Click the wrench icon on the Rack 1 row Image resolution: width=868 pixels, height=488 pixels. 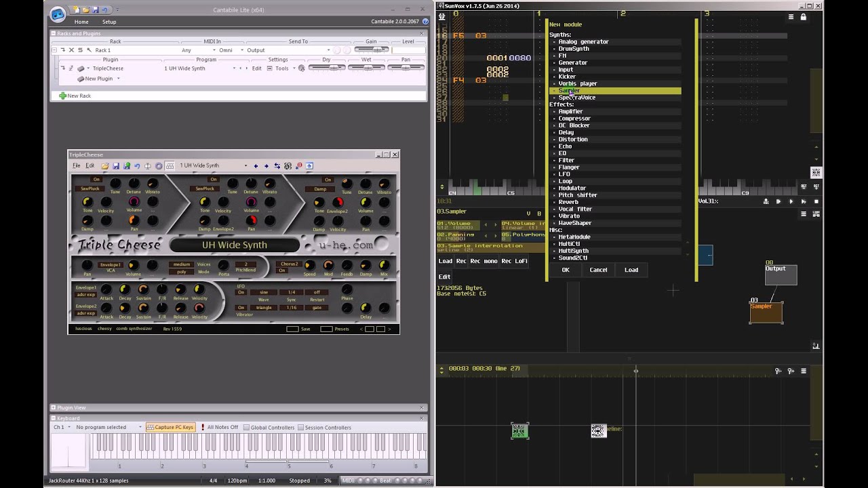[89, 50]
